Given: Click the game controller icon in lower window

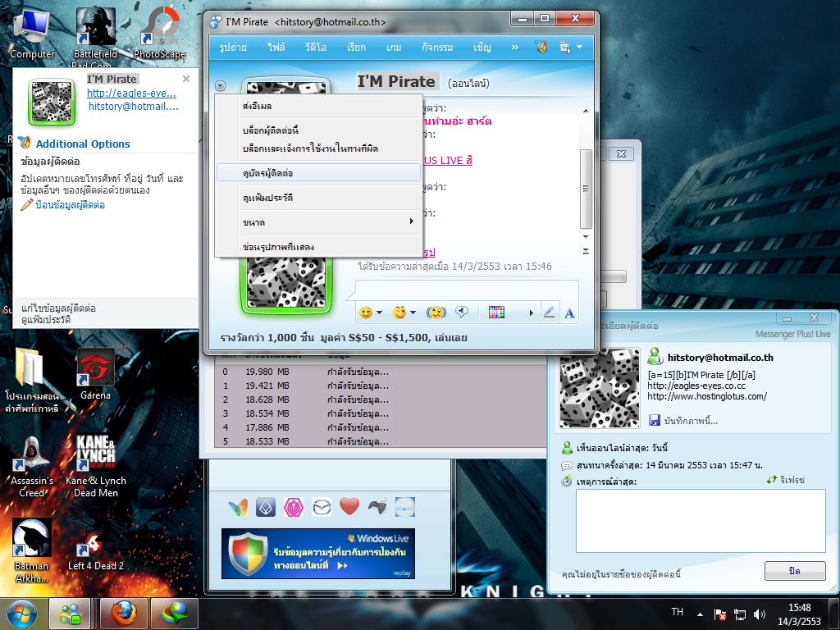Looking at the screenshot, I should click(x=377, y=506).
